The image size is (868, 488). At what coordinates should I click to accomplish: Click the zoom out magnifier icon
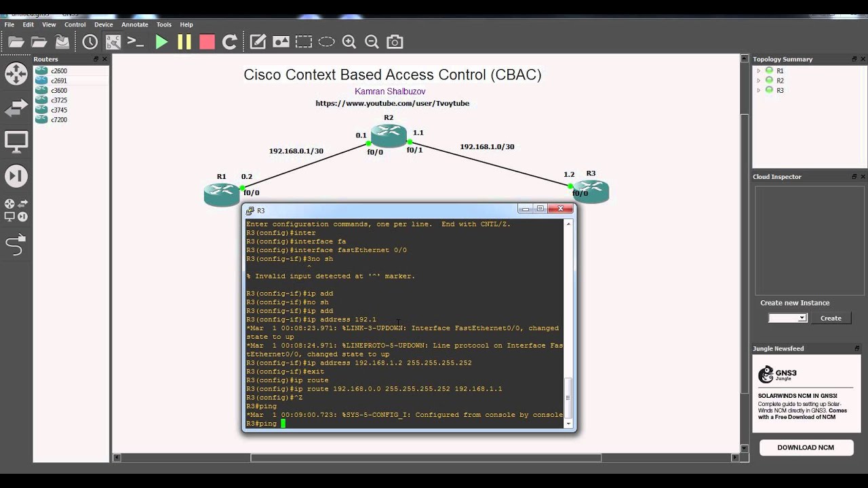click(372, 42)
